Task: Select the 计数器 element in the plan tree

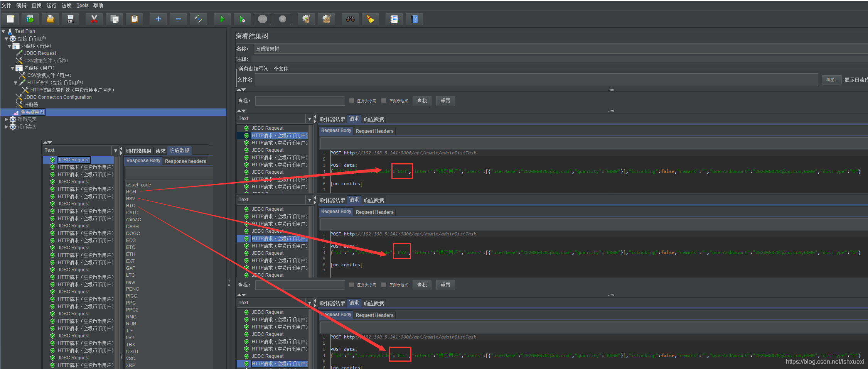Action: [x=31, y=105]
